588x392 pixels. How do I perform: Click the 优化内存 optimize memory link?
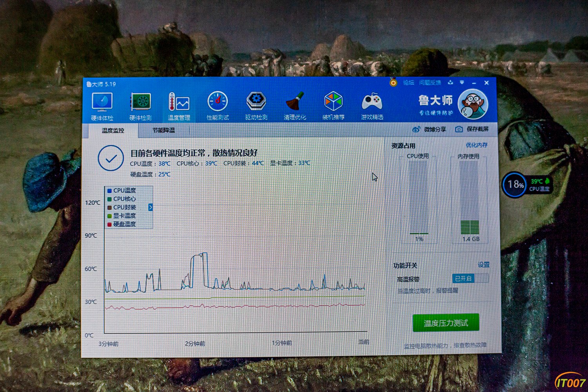[477, 145]
